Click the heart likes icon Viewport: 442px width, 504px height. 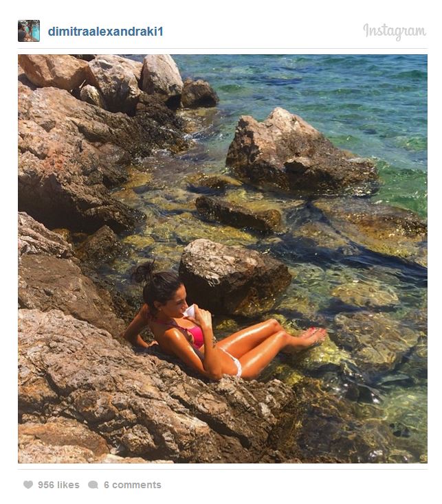pos(28,485)
